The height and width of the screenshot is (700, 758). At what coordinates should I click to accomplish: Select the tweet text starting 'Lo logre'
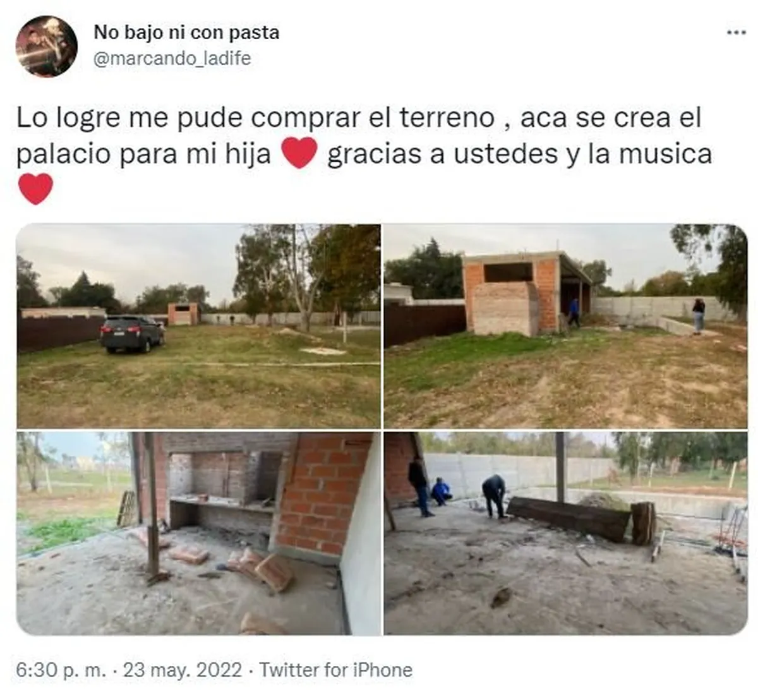click(x=364, y=154)
